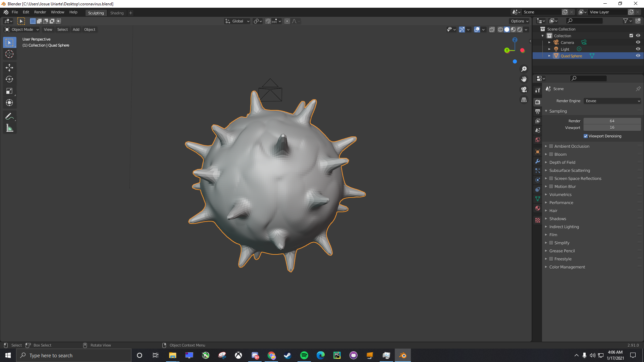Click the Options button in the header
644x362 pixels.
519,21
